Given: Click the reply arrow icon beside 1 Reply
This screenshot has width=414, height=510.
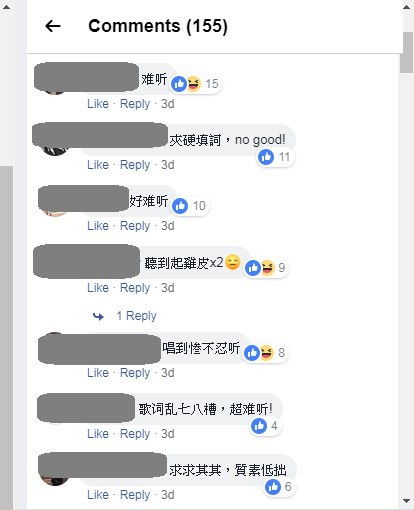Looking at the screenshot, I should click(98, 316).
